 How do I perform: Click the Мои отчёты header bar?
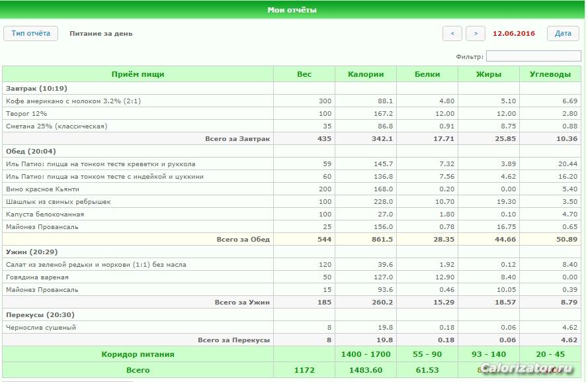pos(292,10)
